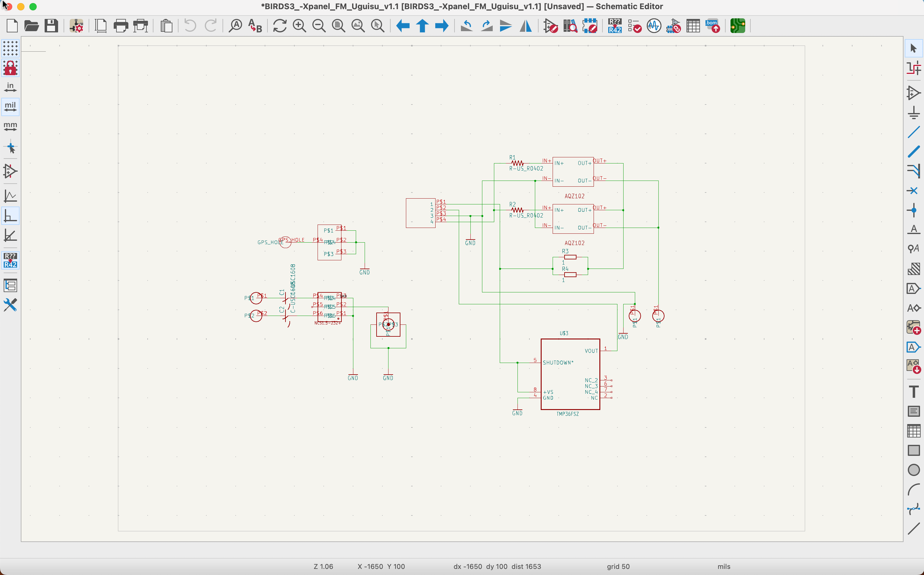Add schematic text tool
The height and width of the screenshot is (575, 924).
[x=914, y=391]
